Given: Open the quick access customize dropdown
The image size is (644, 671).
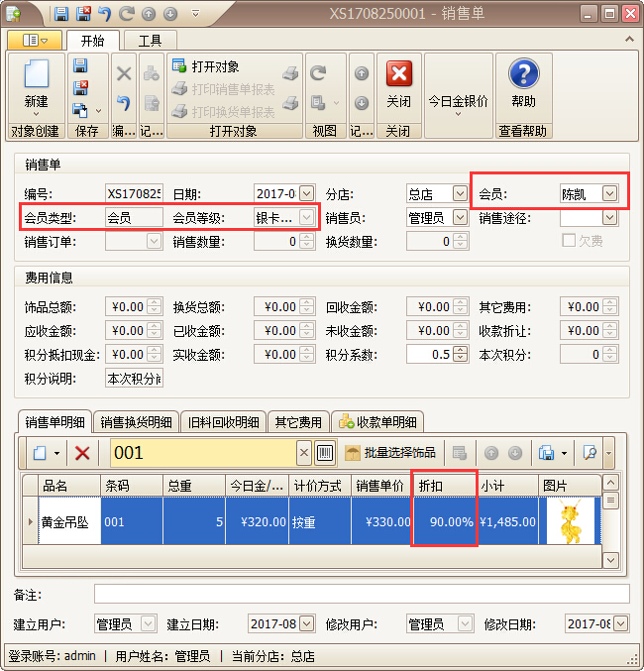Looking at the screenshot, I should pyautogui.click(x=195, y=14).
